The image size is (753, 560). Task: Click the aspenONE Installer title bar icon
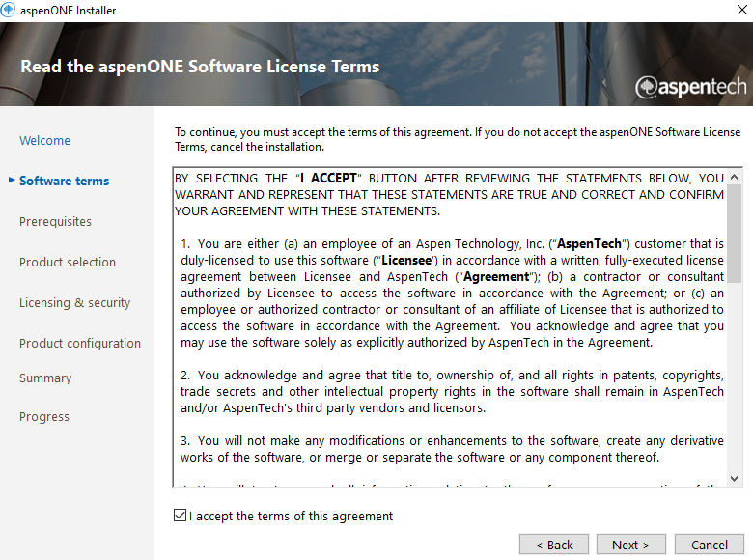(x=10, y=10)
